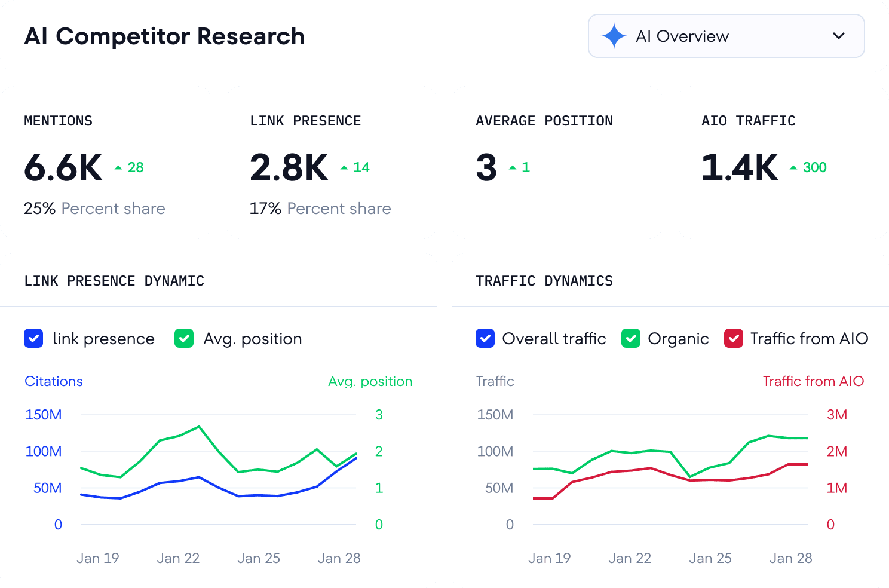Click the blue sparkle AI Overview icon
This screenshot has width=889, height=588.
tap(612, 36)
